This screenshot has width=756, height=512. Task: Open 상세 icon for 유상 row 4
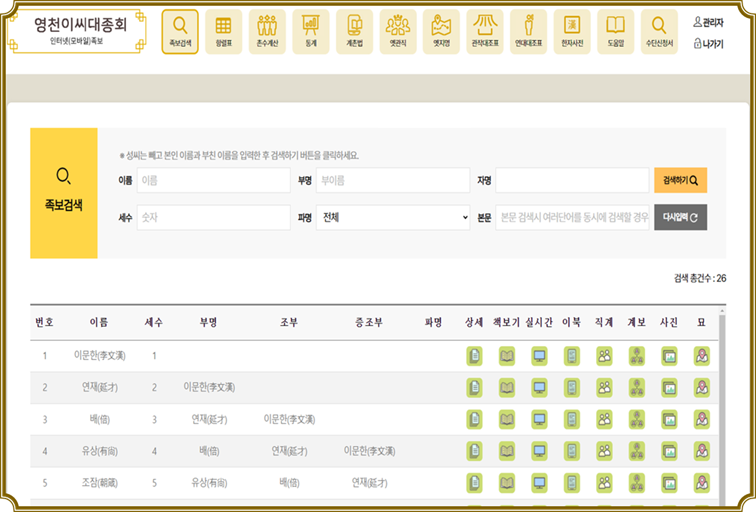[474, 451]
